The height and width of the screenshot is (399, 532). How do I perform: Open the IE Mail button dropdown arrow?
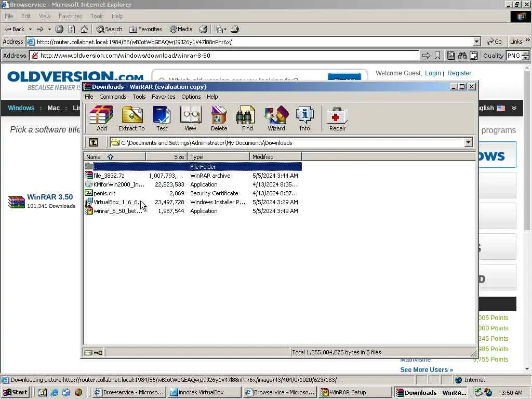[225, 29]
